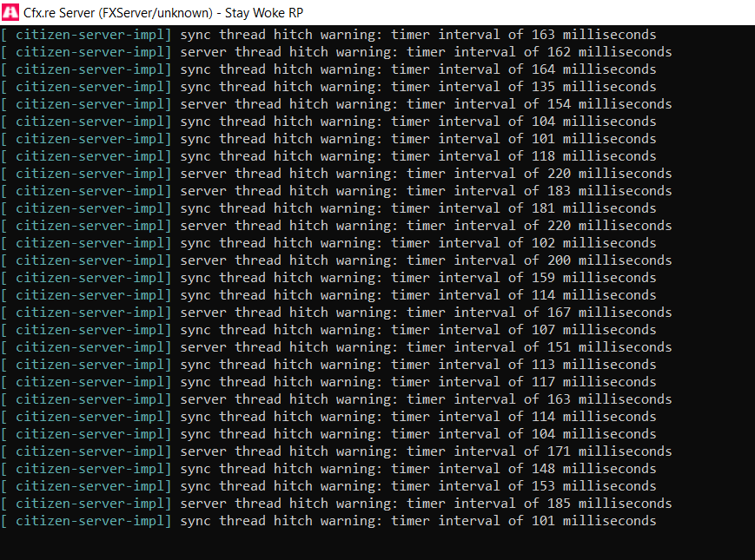Select the sync thread warning of 148 milliseconds
Viewport: 755px width, 560px height.
pos(328,469)
